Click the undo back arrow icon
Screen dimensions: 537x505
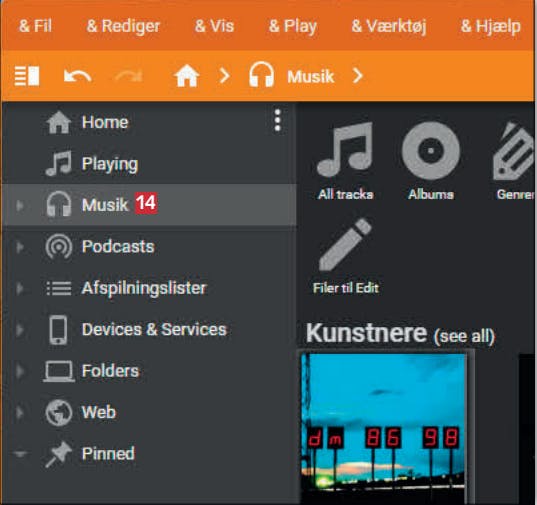point(77,76)
